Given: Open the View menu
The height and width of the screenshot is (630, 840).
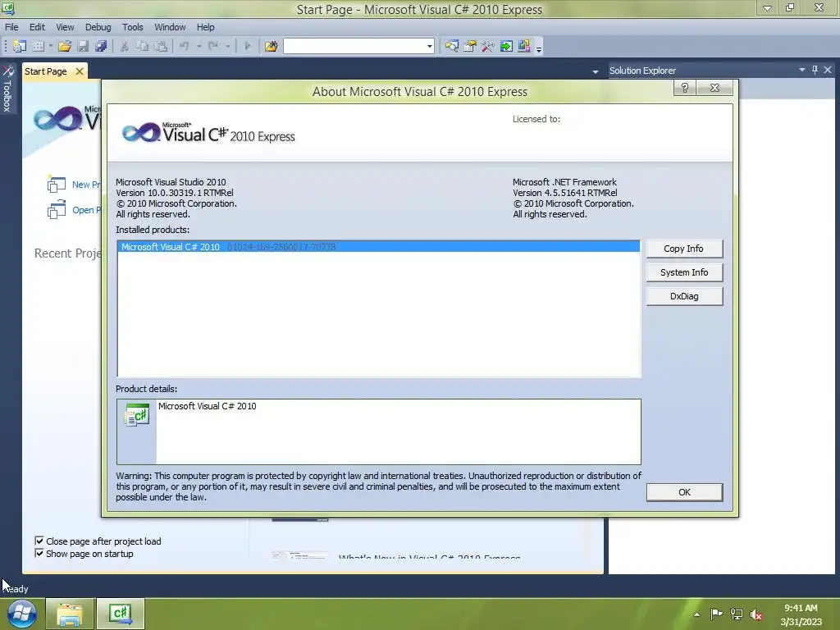Looking at the screenshot, I should 65,27.
